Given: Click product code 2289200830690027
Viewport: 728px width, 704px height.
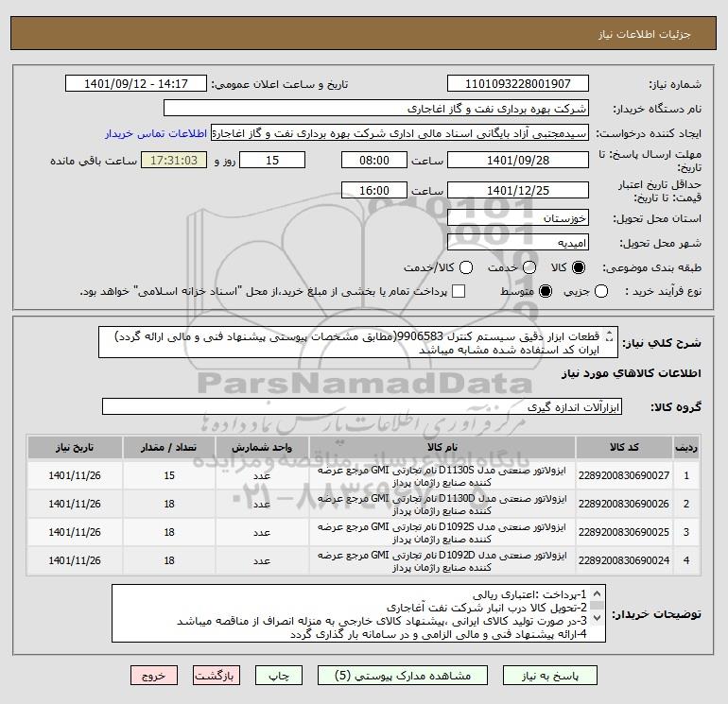Looking at the screenshot, I should click(624, 475).
